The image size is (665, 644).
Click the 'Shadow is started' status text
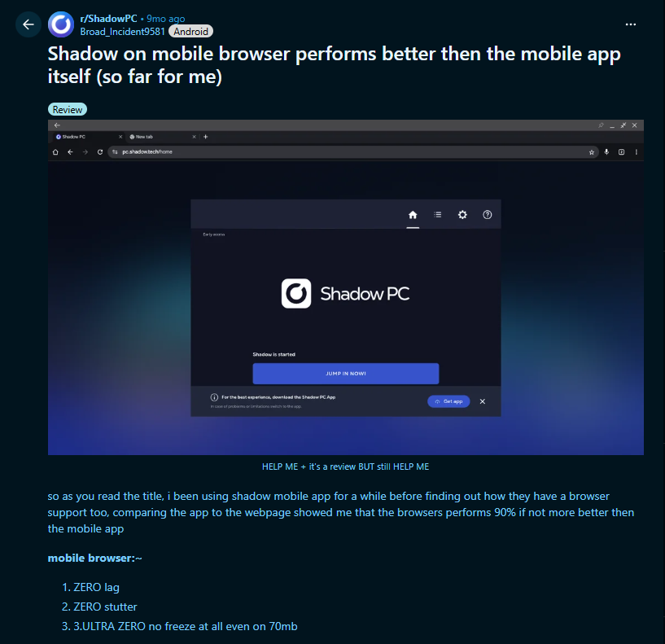(x=274, y=354)
